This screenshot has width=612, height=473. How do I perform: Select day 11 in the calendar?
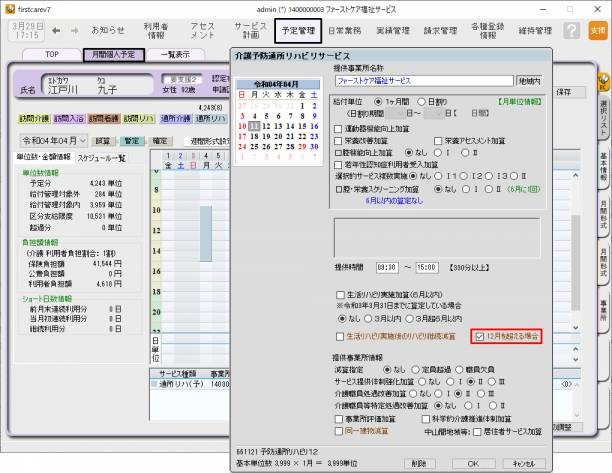(x=254, y=126)
